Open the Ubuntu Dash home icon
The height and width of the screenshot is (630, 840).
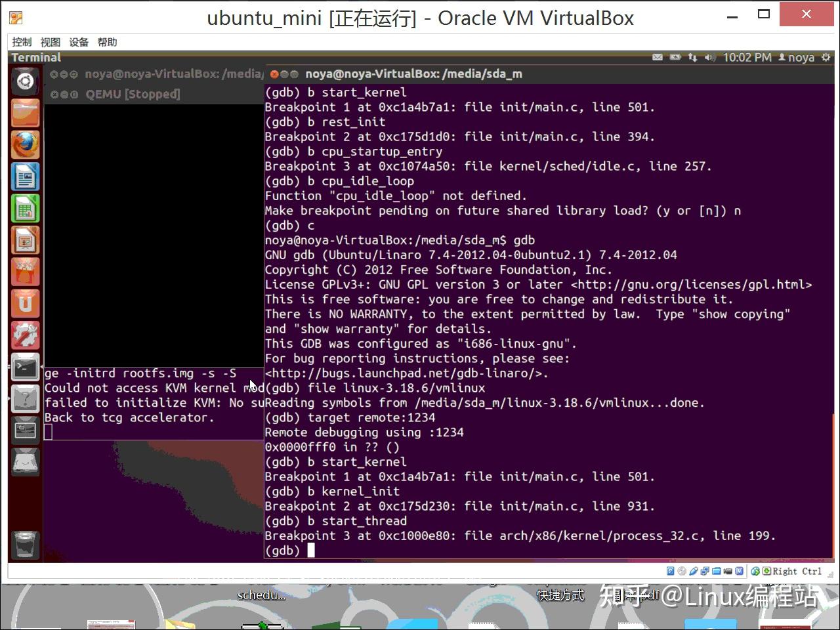(25, 81)
